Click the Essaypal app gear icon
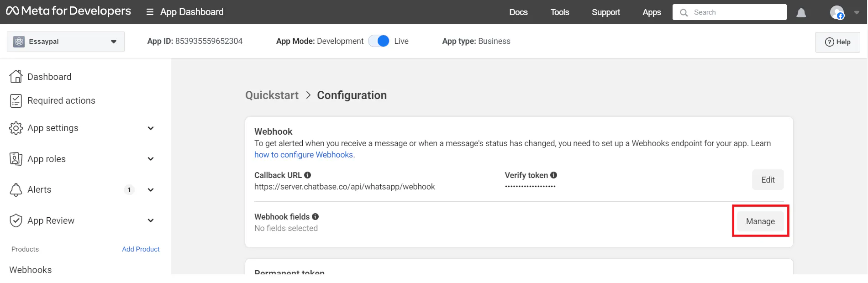The height and width of the screenshot is (283, 868). pyautogui.click(x=19, y=42)
